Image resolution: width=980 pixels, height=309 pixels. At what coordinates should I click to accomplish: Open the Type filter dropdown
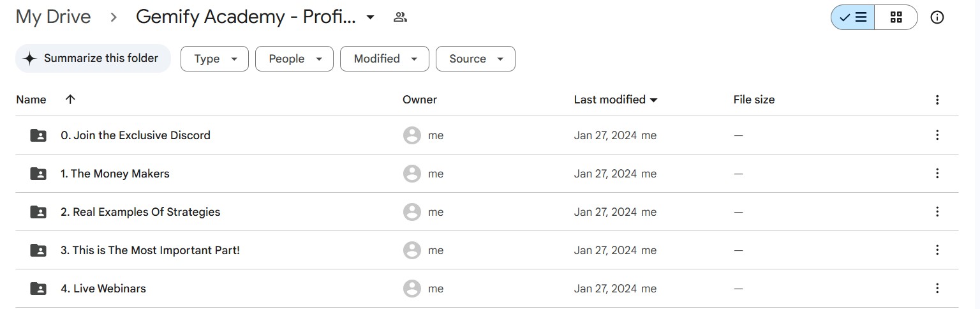214,59
